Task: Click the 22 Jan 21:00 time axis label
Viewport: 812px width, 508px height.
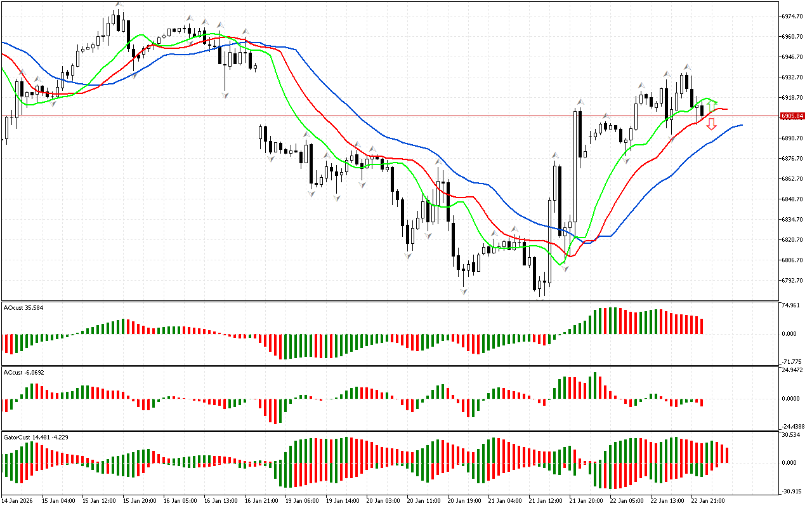Action: pos(707,500)
